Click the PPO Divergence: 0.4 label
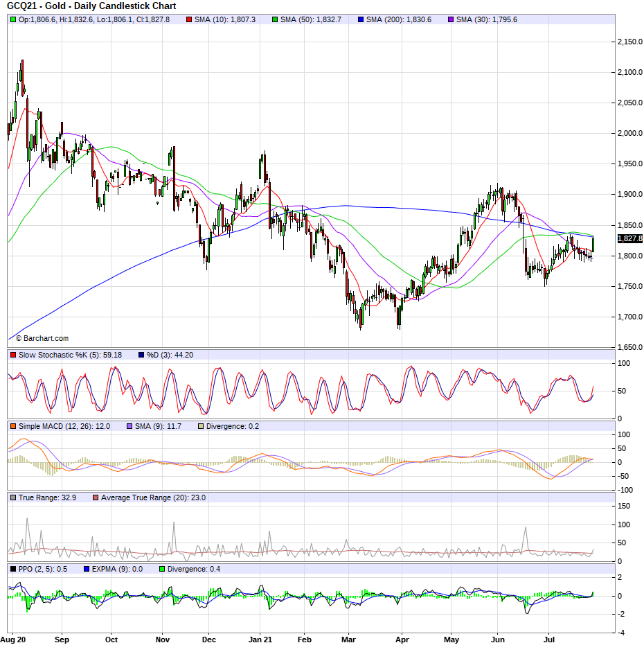Viewport: 644px width, 661px height. (x=194, y=569)
